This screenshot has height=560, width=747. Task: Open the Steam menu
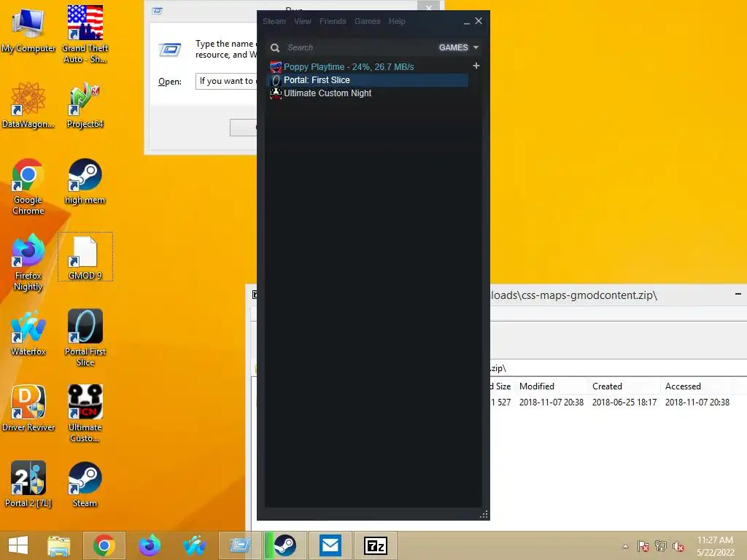point(274,21)
